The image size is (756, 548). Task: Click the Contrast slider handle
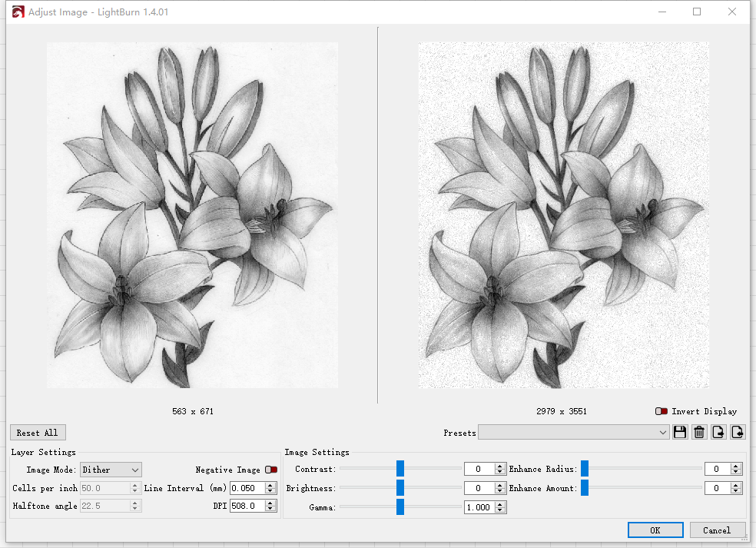[400, 469]
